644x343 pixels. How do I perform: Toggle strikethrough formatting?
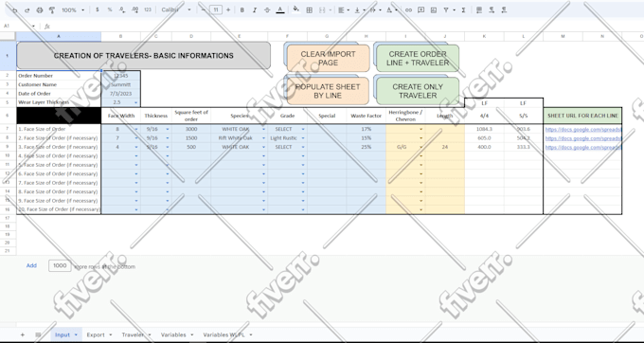[x=267, y=9]
